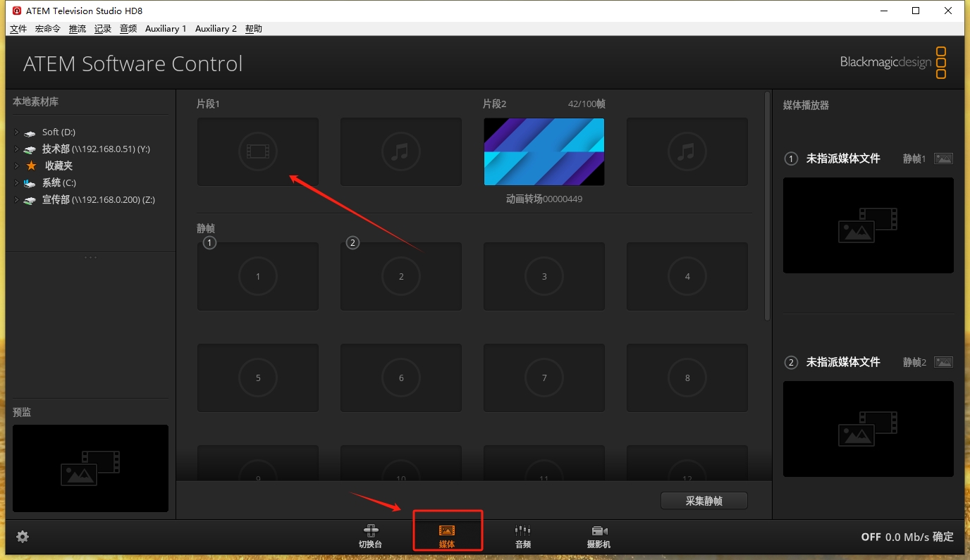This screenshot has width=970, height=560.
Task: Switch to the 切换台 tab
Action: (x=371, y=537)
